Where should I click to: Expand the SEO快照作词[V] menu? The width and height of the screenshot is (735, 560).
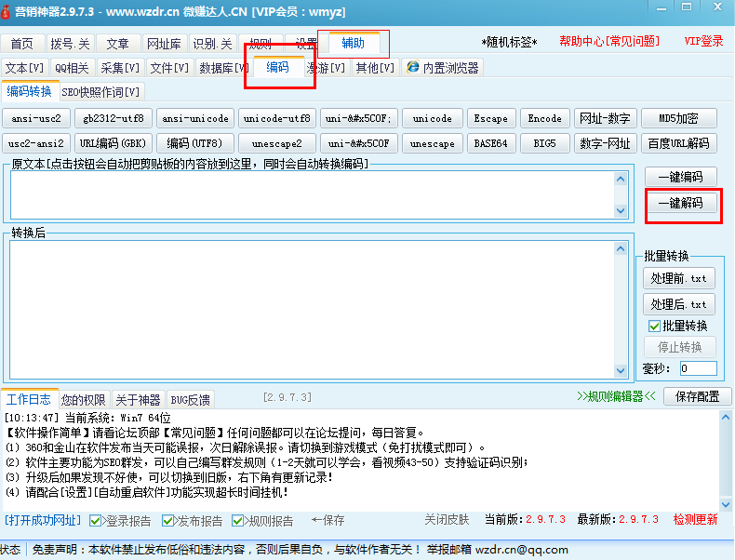pyautogui.click(x=100, y=92)
